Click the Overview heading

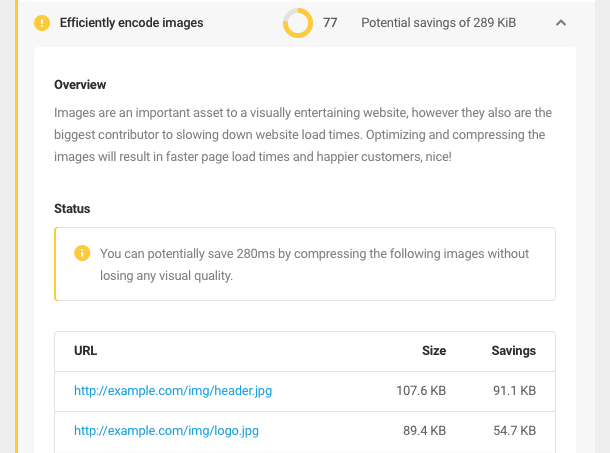coord(80,84)
